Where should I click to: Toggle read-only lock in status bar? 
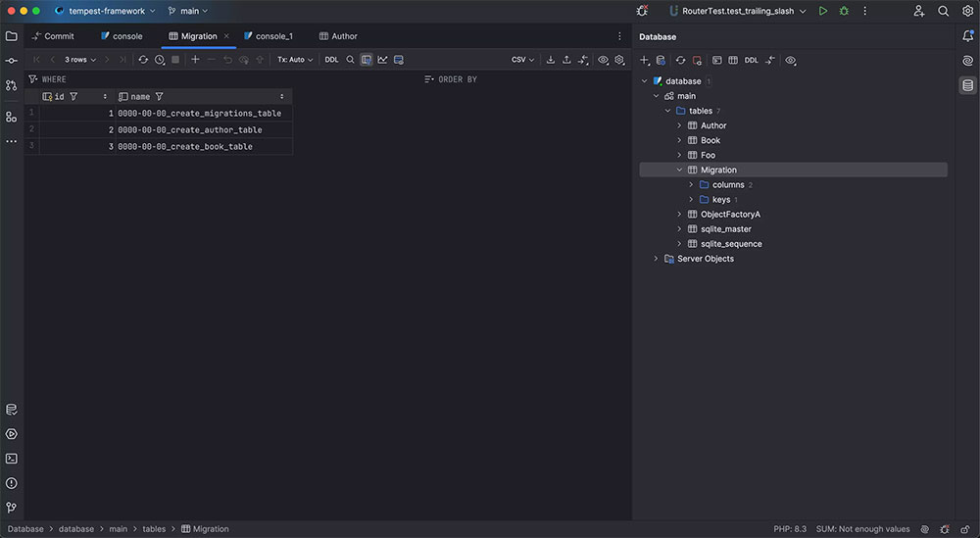pos(965,529)
